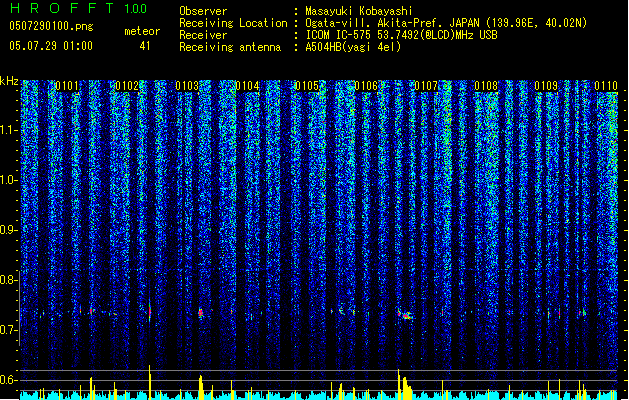The height and width of the screenshot is (400, 629).
Task: Click the Receiving Location label
Action: pyautogui.click(x=233, y=23)
